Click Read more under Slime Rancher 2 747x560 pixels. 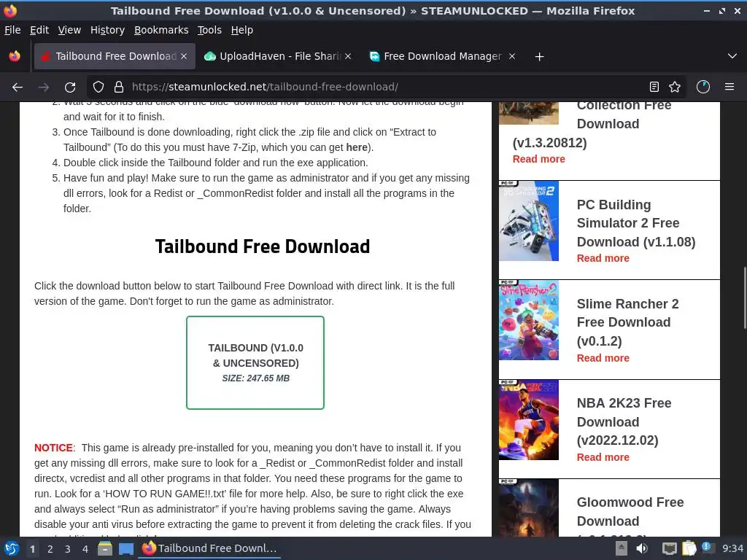[603, 358]
